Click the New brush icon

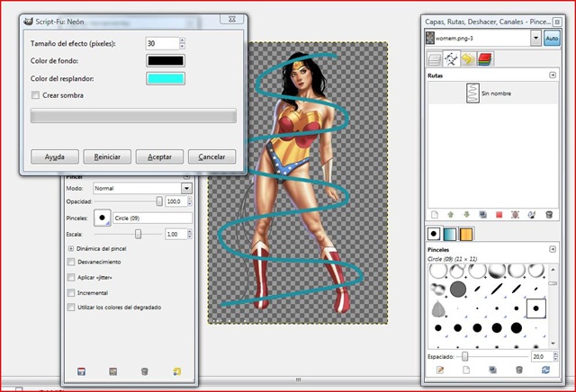466,370
